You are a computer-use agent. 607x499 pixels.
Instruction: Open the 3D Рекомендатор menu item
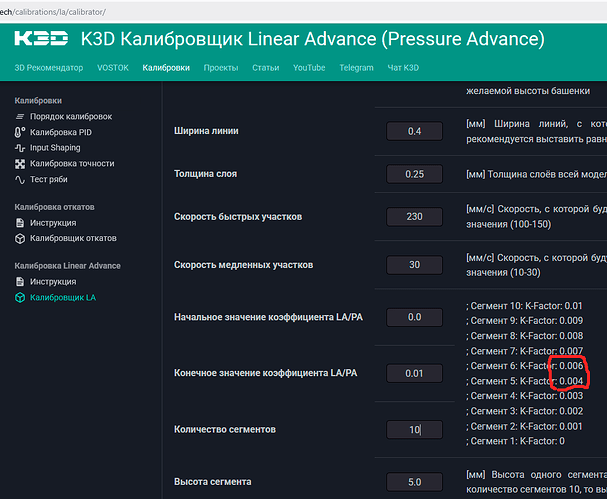click(49, 68)
